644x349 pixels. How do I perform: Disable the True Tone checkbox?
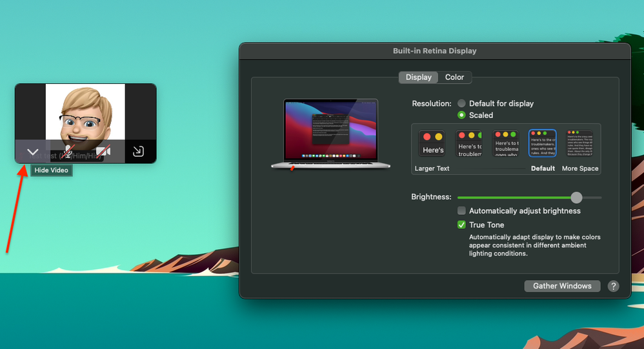[x=461, y=225]
